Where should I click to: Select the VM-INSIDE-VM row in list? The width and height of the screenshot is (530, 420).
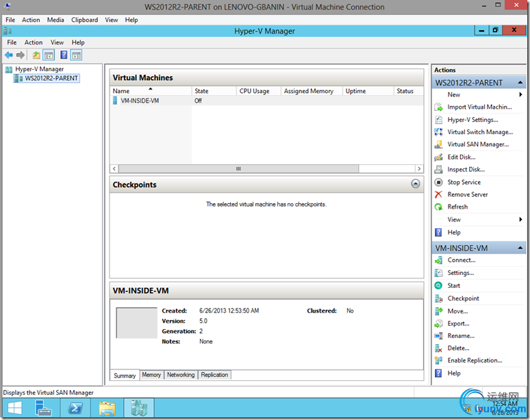266,101
